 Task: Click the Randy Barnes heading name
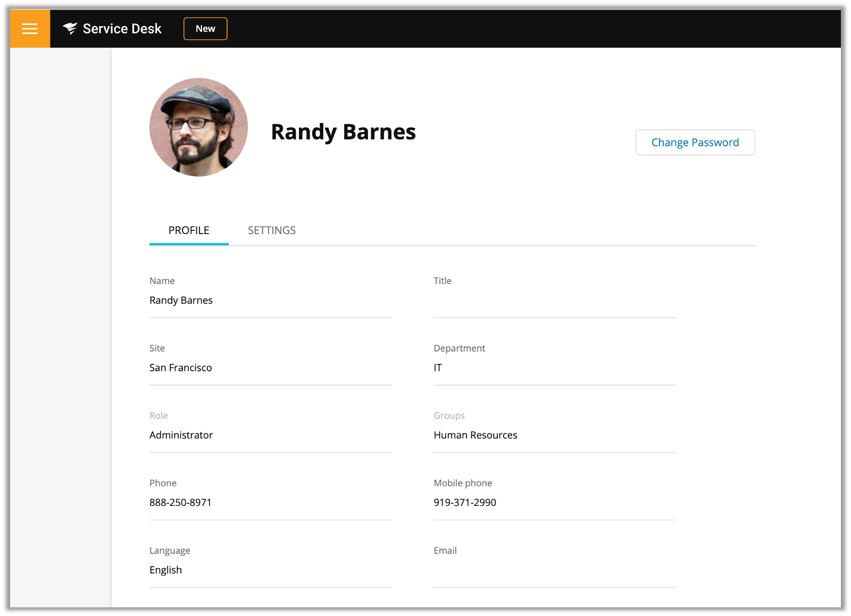343,132
